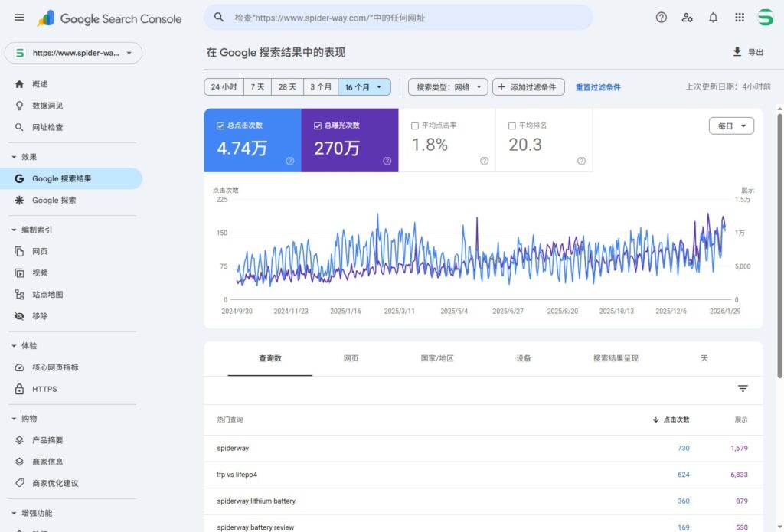Switch to the 网页 tab
The image size is (784, 532).
click(351, 358)
